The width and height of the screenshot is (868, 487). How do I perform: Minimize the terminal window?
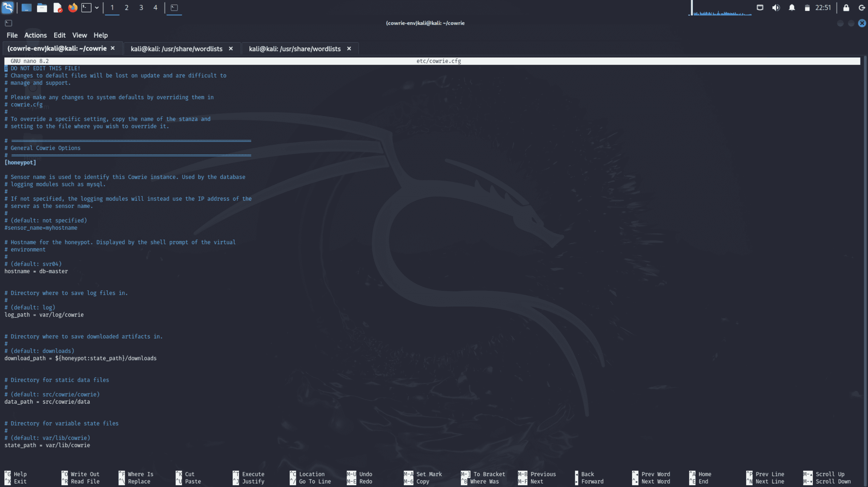point(840,23)
